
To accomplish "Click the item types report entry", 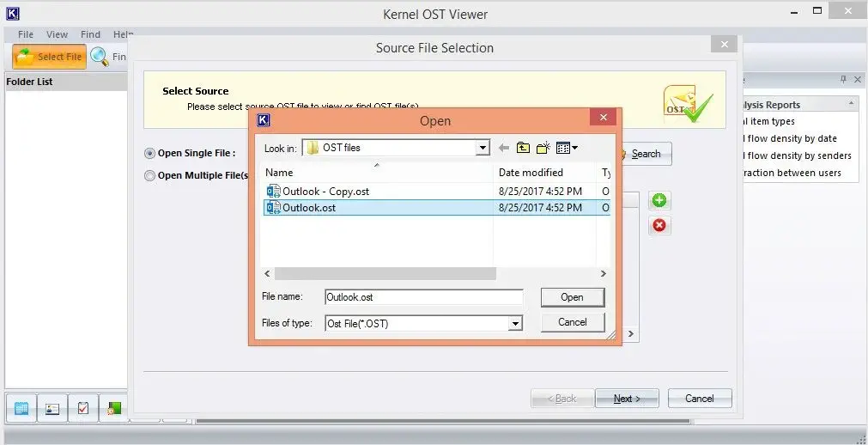I will pyautogui.click(x=769, y=121).
